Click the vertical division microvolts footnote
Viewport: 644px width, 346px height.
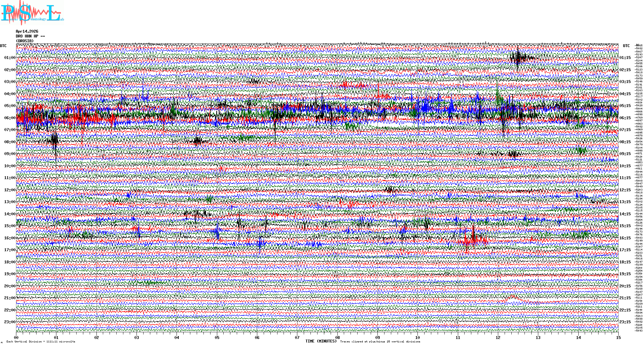point(41,342)
